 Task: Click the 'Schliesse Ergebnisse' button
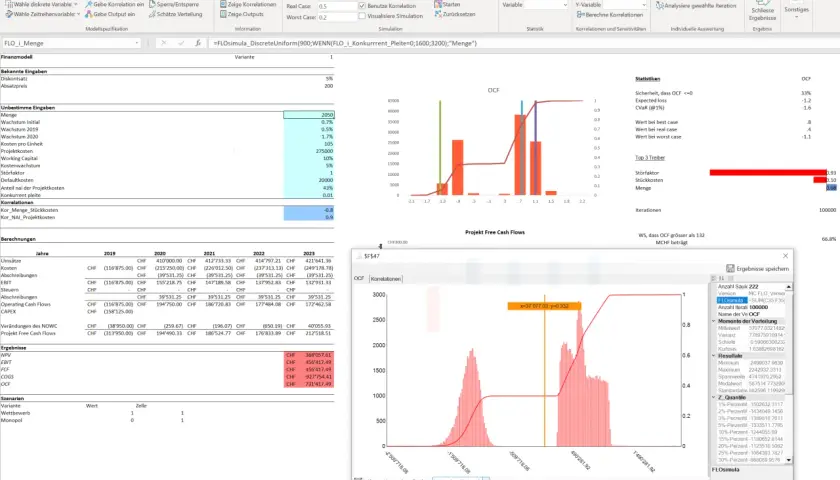[x=762, y=11]
